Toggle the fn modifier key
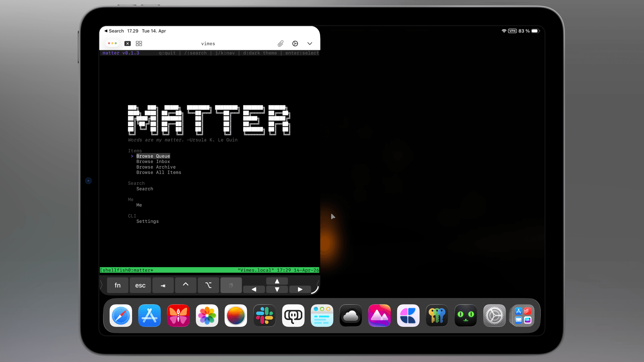This screenshot has height=362, width=644. [x=118, y=285]
